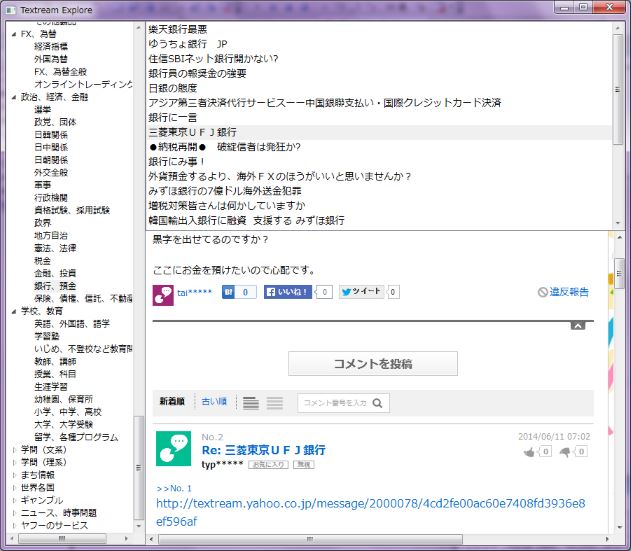Expand the ニュース、時事問題 tree node
Viewport: 631px width, 551px height.
tap(14, 513)
